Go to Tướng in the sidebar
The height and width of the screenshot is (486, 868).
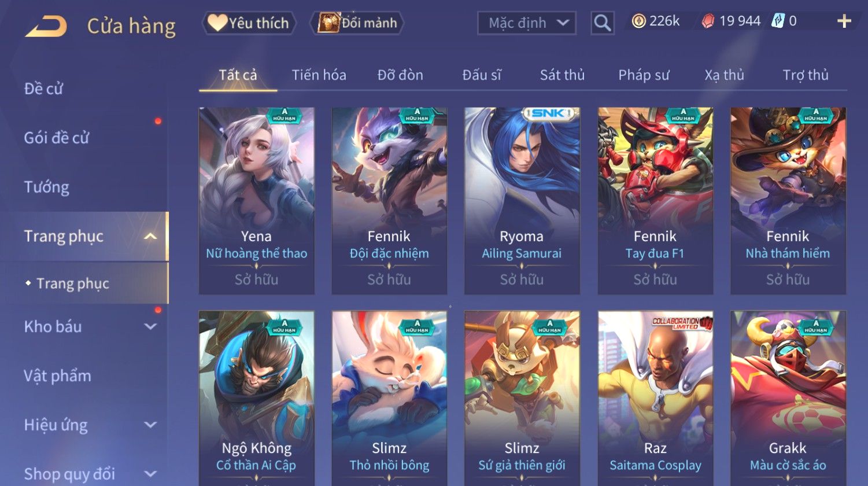(x=46, y=187)
